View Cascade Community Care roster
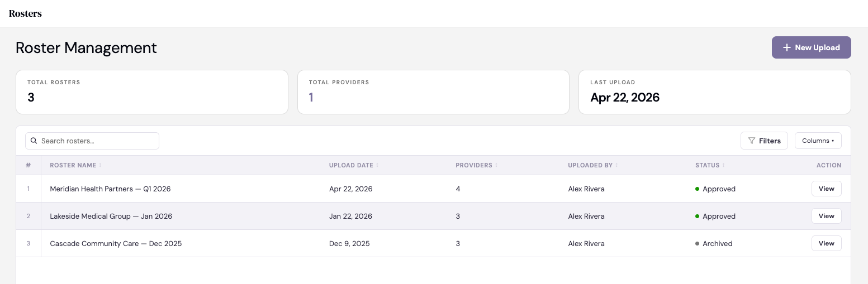Screen dimensions: 868x284 pos(826,244)
